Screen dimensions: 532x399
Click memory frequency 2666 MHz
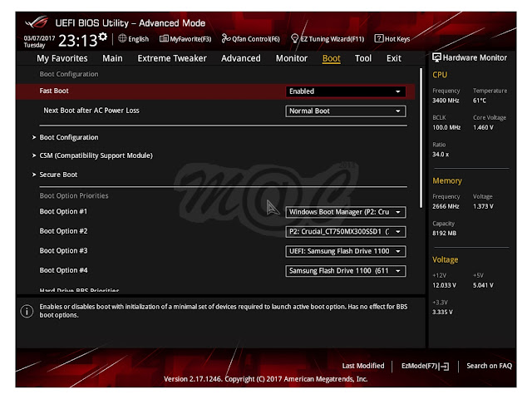pyautogui.click(x=446, y=206)
